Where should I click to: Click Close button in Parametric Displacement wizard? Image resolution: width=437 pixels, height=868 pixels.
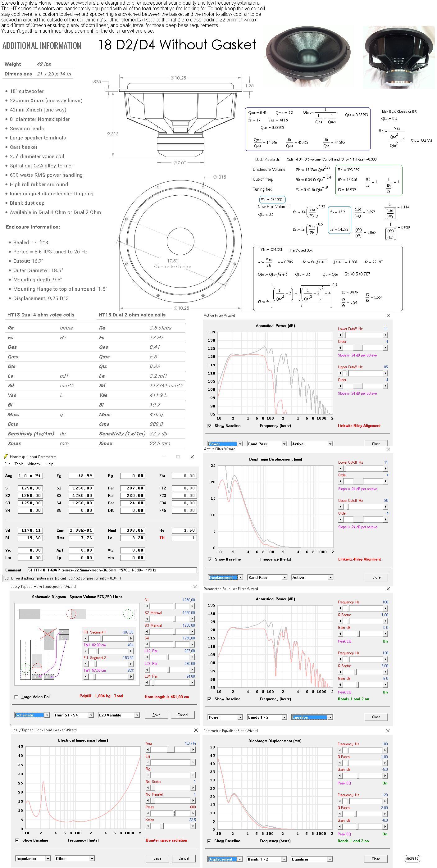point(376,859)
